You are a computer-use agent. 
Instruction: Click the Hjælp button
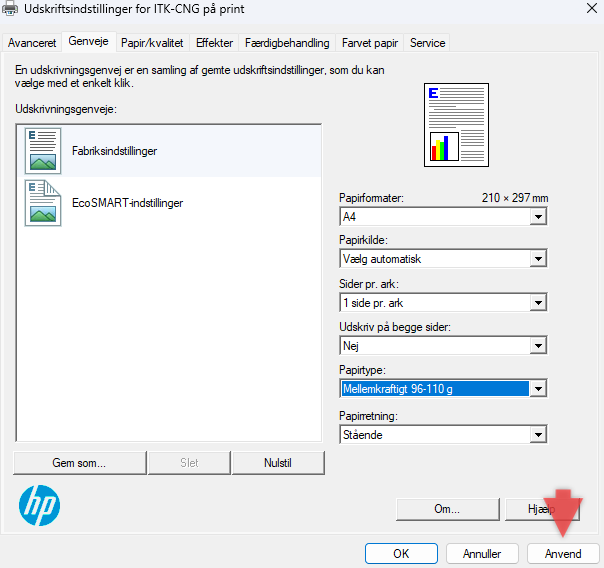542,509
